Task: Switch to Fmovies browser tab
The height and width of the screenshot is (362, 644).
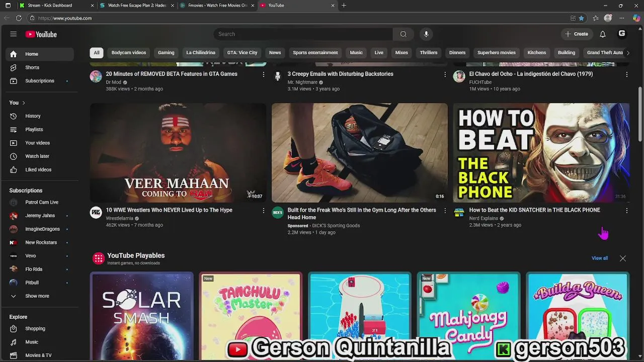Action: (x=217, y=6)
